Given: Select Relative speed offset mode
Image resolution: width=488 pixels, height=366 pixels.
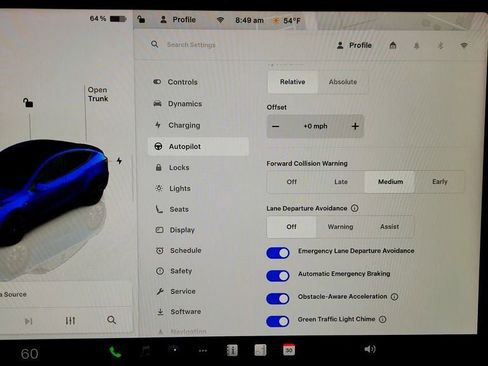Looking at the screenshot, I should [x=293, y=82].
